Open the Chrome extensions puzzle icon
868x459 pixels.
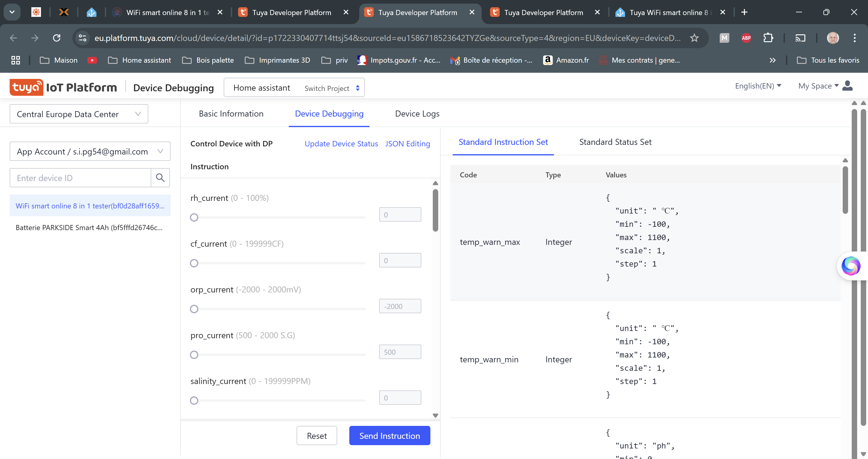pyautogui.click(x=768, y=38)
